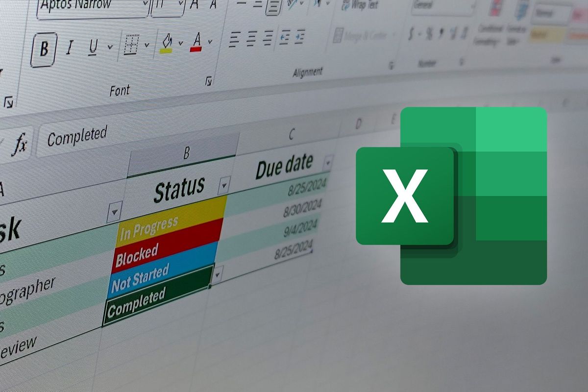Apply Percent Style
The height and width of the screenshot is (392, 588).
click(429, 34)
